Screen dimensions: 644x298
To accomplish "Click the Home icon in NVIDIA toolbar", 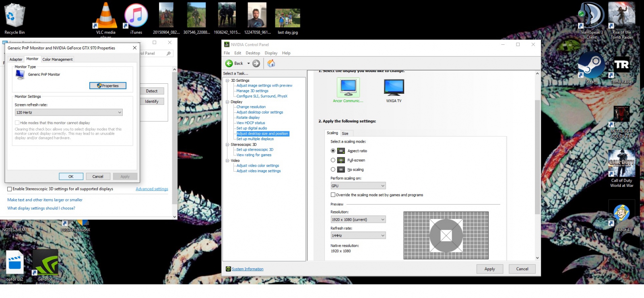I will click(x=271, y=64).
